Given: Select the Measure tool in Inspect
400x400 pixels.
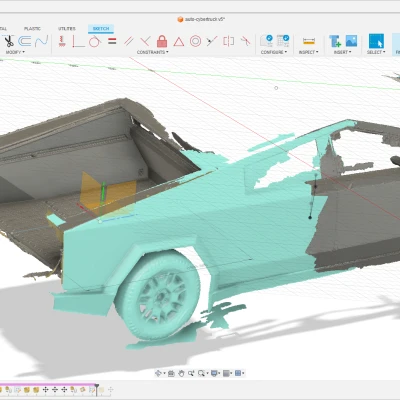Looking at the screenshot, I should (309, 41).
